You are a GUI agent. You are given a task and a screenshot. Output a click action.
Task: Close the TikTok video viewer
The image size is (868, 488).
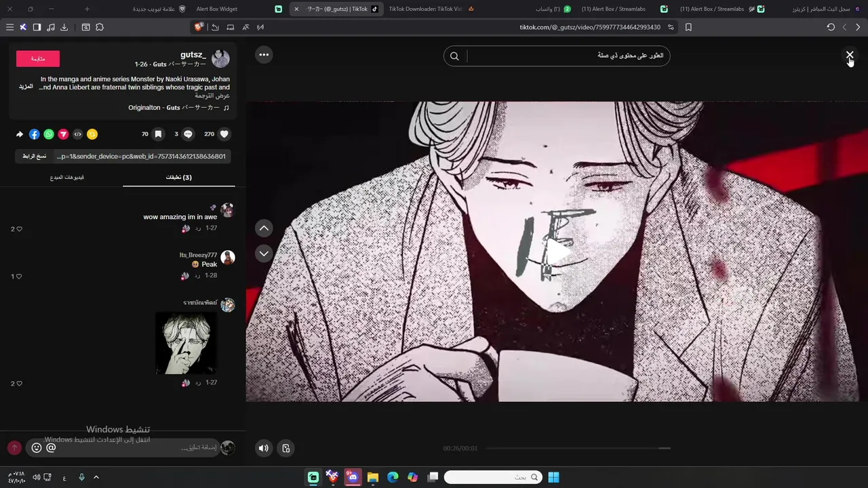click(850, 55)
